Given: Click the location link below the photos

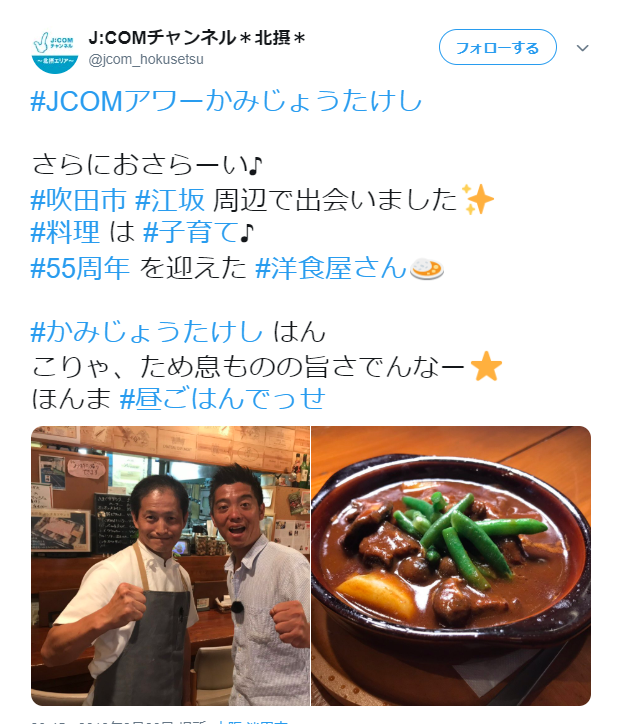Looking at the screenshot, I should pyautogui.click(x=253, y=722).
